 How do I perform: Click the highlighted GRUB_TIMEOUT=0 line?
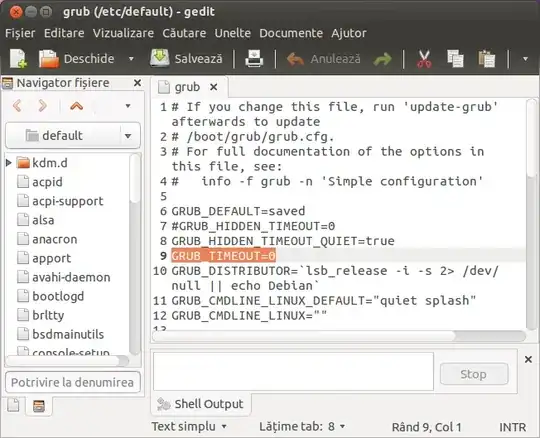click(x=224, y=256)
